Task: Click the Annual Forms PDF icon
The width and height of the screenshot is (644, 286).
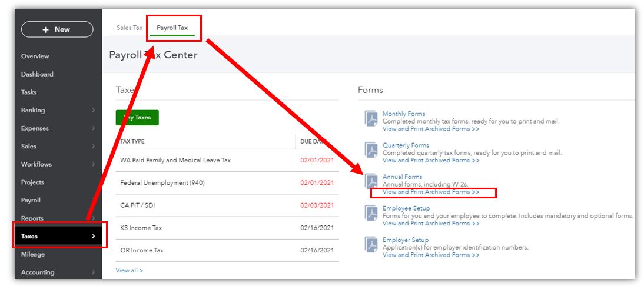Action: pos(371,182)
